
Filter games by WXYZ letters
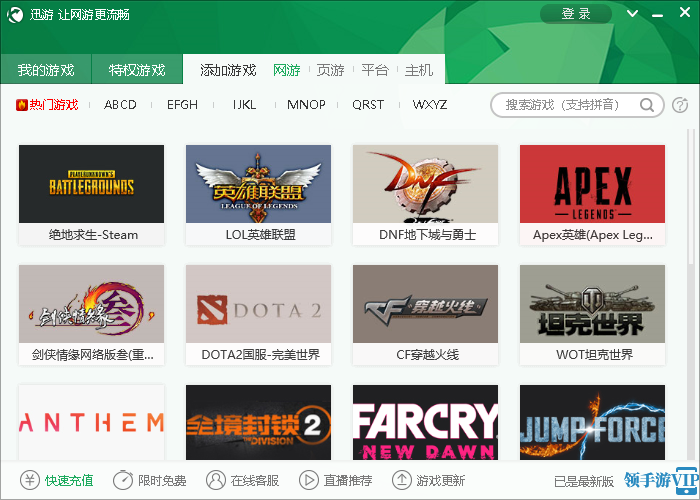(430, 105)
